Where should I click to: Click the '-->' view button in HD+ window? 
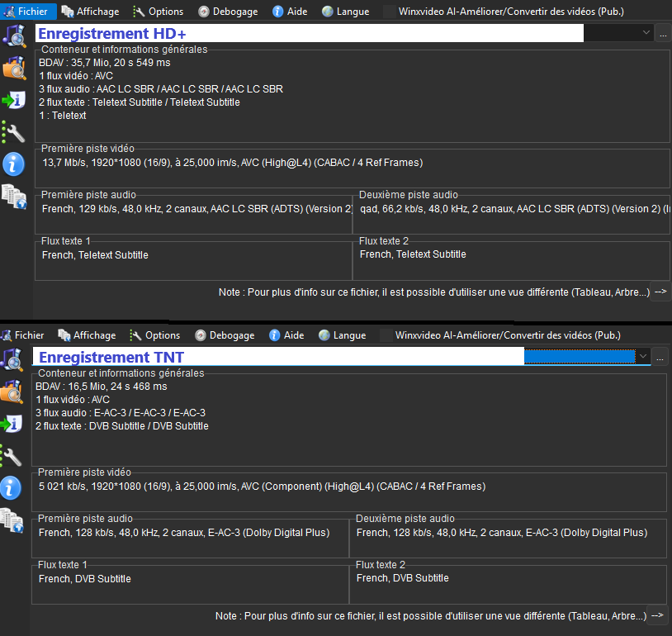point(660,292)
